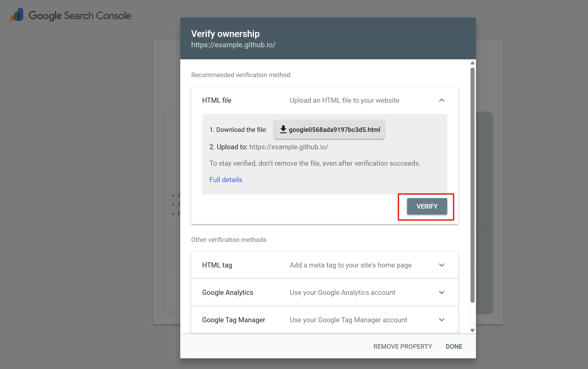Image resolution: width=588 pixels, height=369 pixels.
Task: Click the 'HTML tag' method label
Action: pyautogui.click(x=217, y=265)
